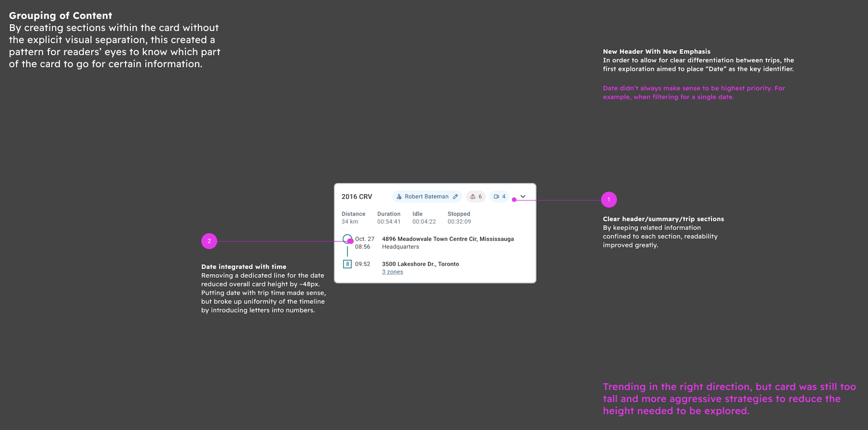
Task: Select the 4896 Meadowvale Town Centre address
Action: (x=447, y=239)
